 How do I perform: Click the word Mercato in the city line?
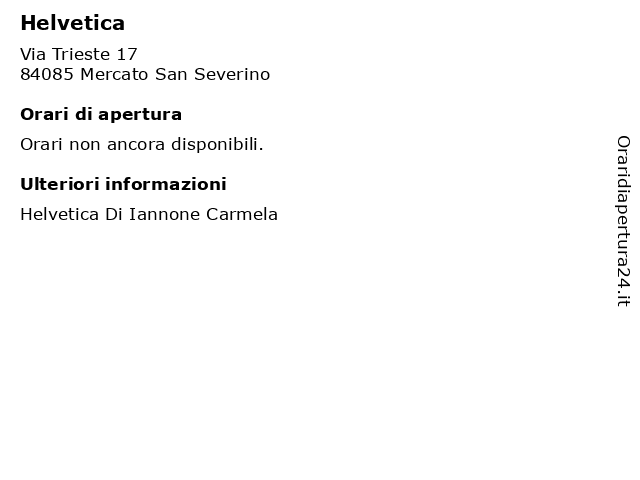(x=114, y=74)
